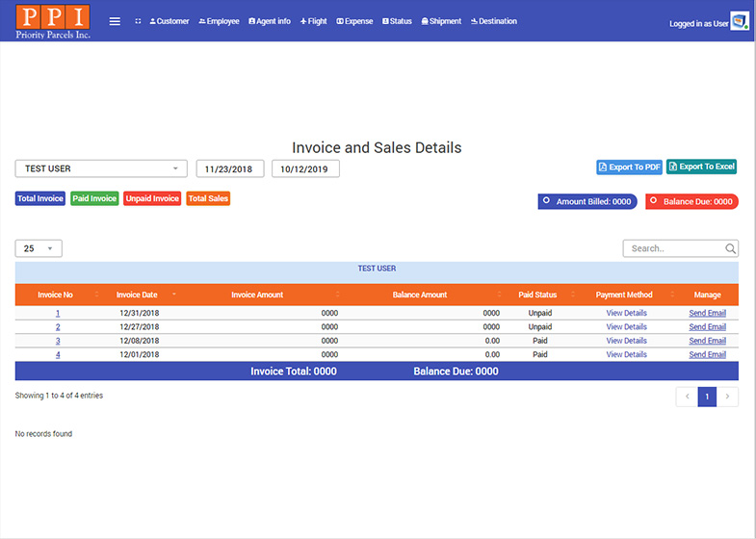Image resolution: width=756 pixels, height=539 pixels.
Task: Sort by Payment Method column
Action: coord(624,295)
